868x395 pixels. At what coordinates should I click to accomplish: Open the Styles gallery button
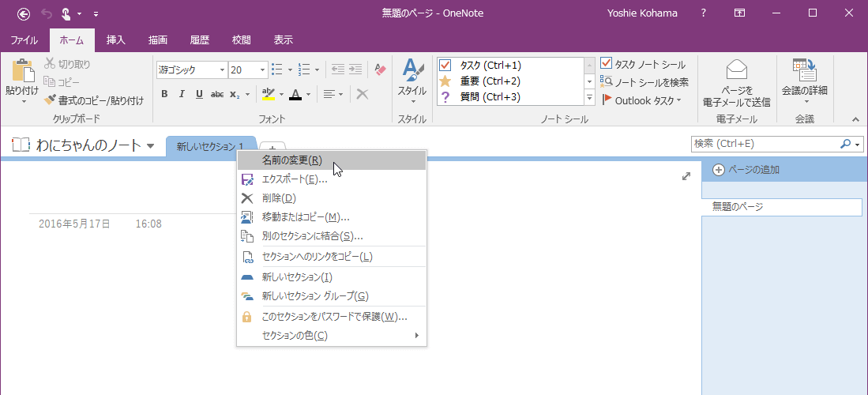tap(411, 81)
